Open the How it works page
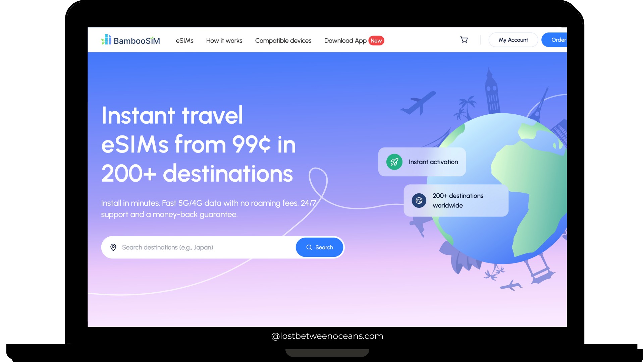The image size is (644, 362). [x=224, y=41]
